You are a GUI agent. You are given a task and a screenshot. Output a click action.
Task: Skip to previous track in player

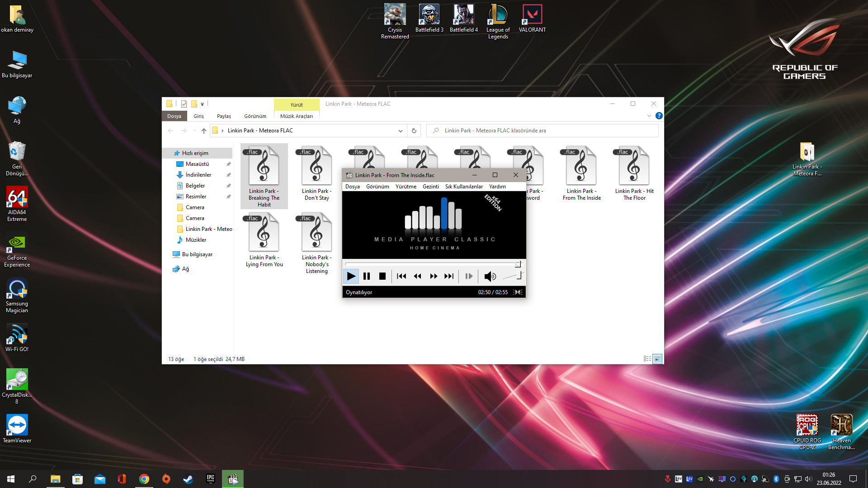coord(401,276)
